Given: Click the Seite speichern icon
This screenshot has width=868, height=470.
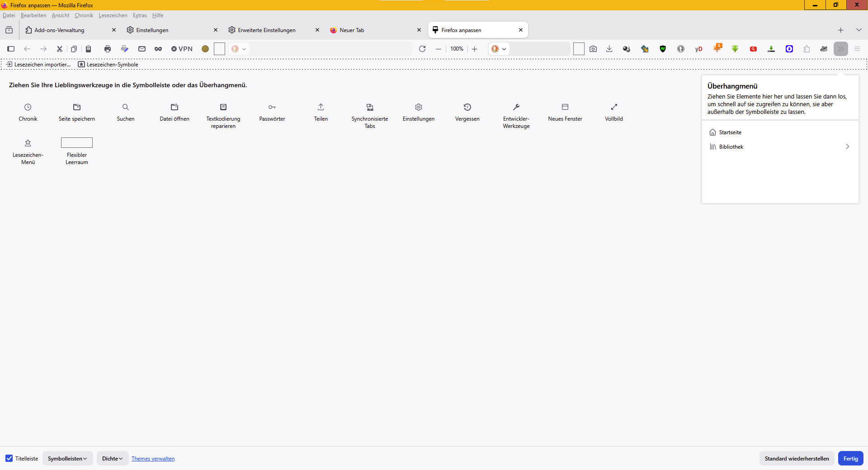Looking at the screenshot, I should 77,107.
